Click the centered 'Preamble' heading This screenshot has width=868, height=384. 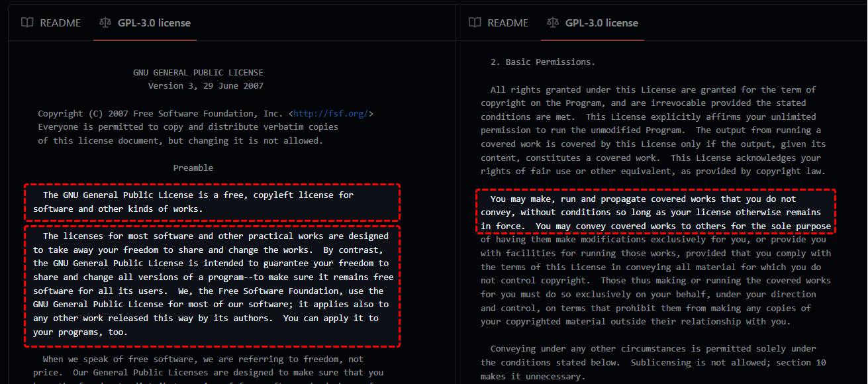tap(193, 168)
